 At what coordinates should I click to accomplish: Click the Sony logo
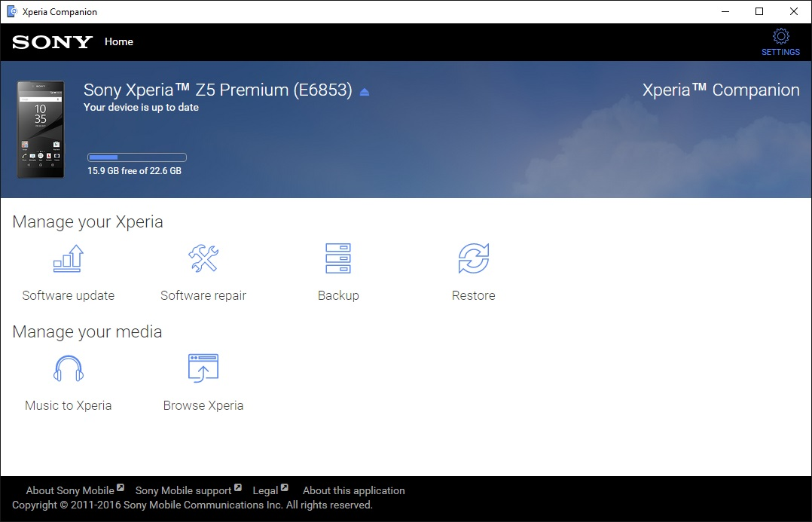[50, 42]
